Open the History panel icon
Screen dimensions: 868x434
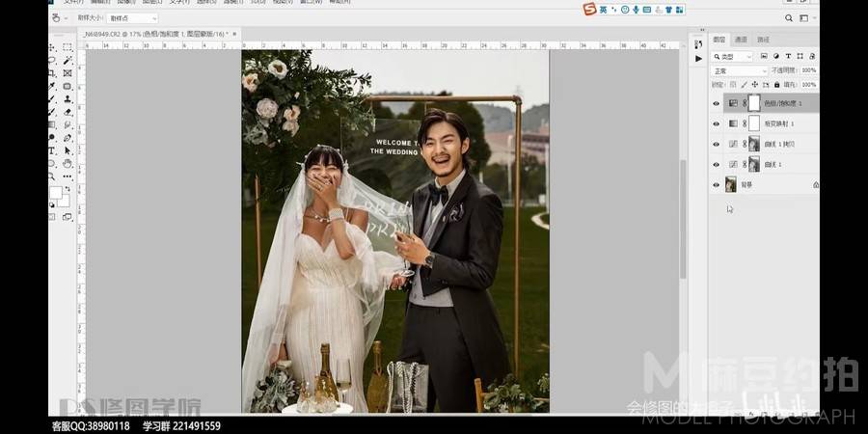698,44
